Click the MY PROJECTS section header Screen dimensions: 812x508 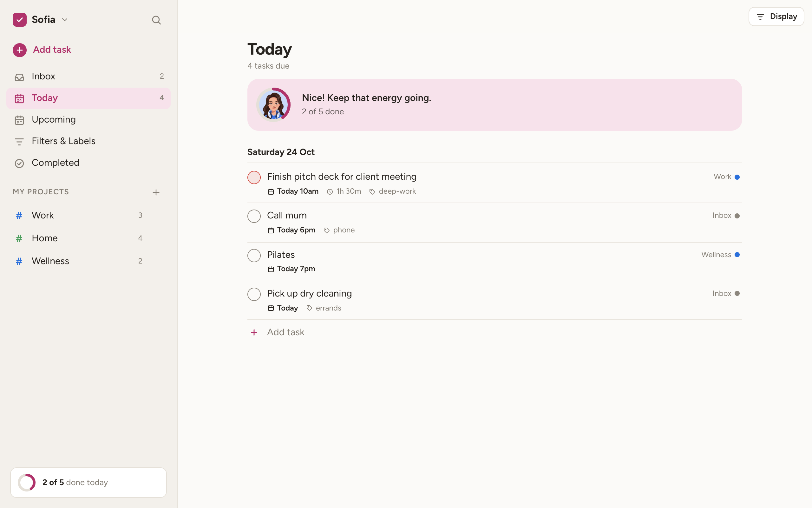(41, 192)
